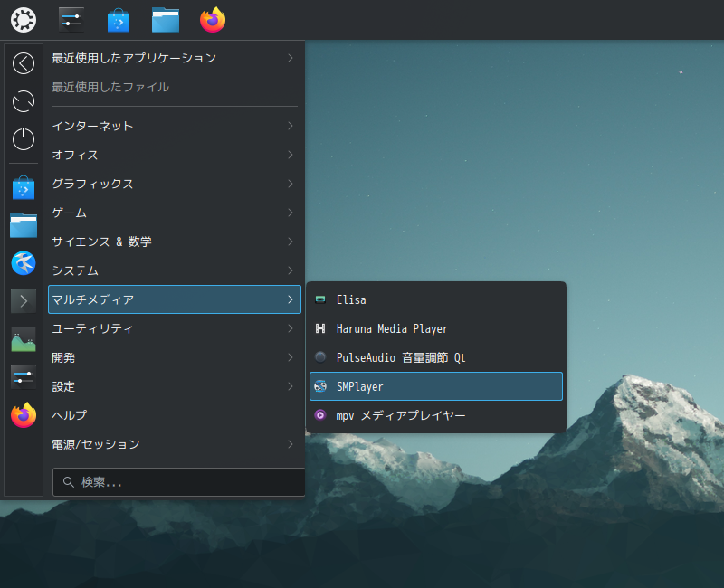Click the power off icon in the sidebar
The width and height of the screenshot is (724, 588).
(24, 139)
